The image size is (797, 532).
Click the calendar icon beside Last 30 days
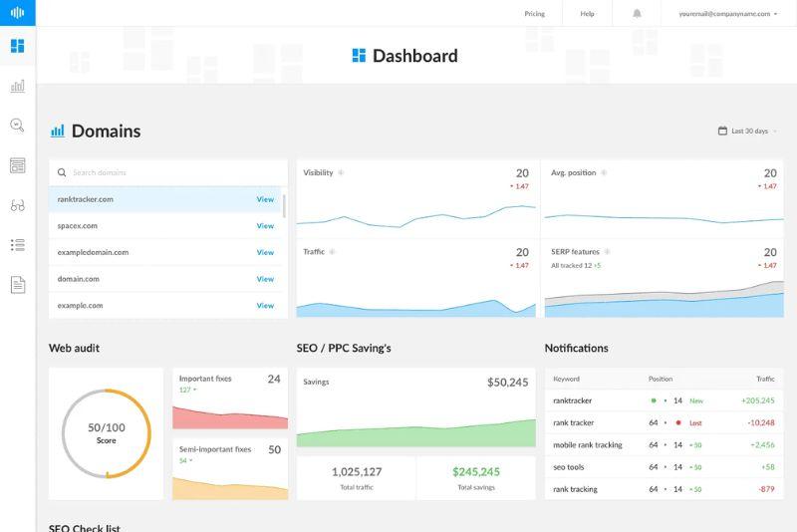(x=722, y=131)
